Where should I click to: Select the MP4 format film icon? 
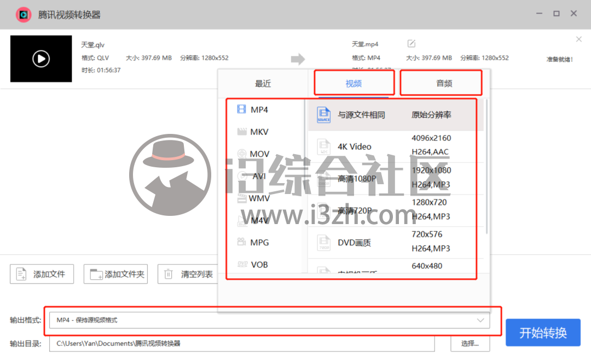241,109
